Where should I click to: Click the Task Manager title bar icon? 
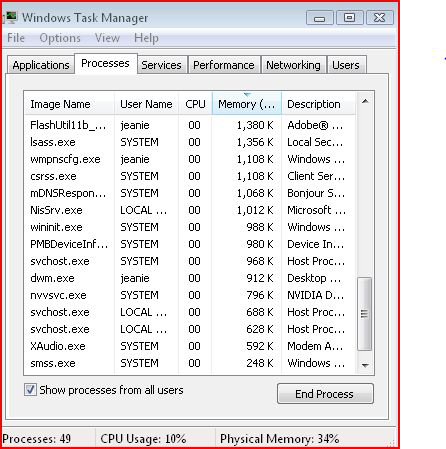(11, 17)
